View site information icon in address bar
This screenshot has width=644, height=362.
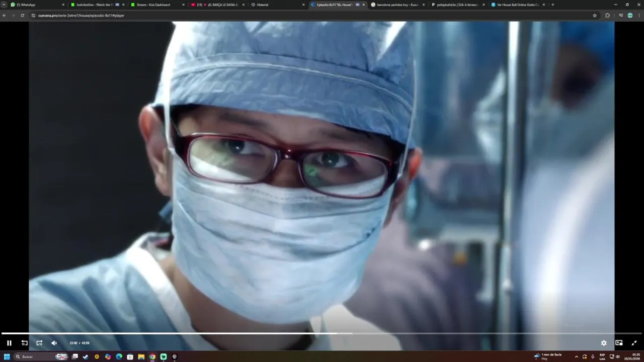(33, 16)
